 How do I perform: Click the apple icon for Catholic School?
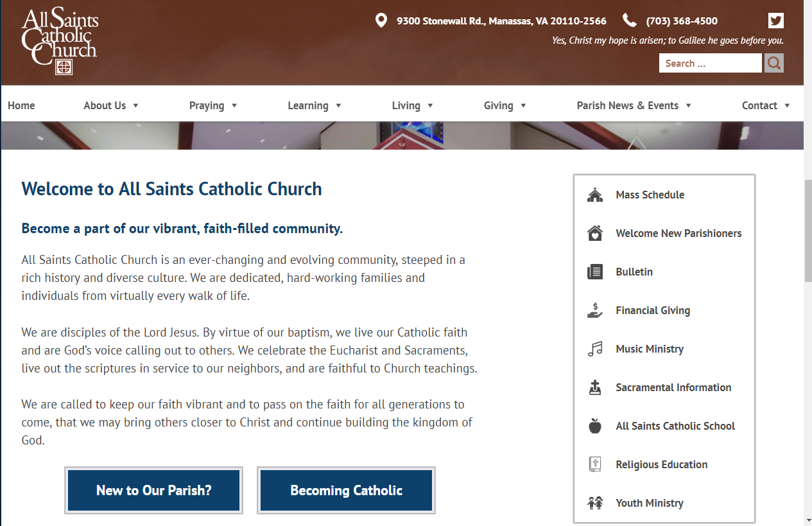click(x=595, y=426)
